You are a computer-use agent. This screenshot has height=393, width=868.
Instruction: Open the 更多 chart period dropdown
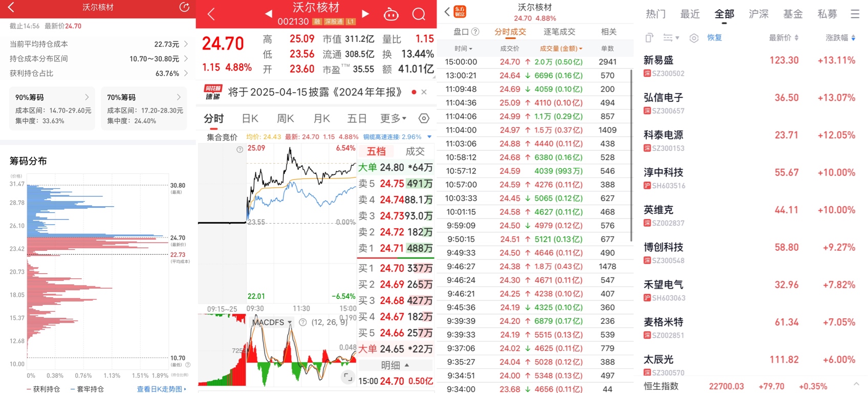point(393,119)
